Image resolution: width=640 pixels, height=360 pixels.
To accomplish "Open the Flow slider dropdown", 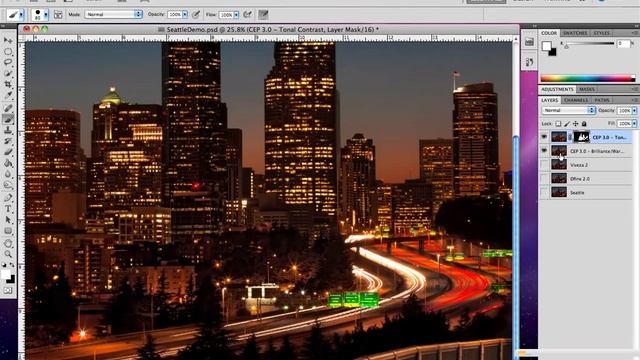I will 236,15.
